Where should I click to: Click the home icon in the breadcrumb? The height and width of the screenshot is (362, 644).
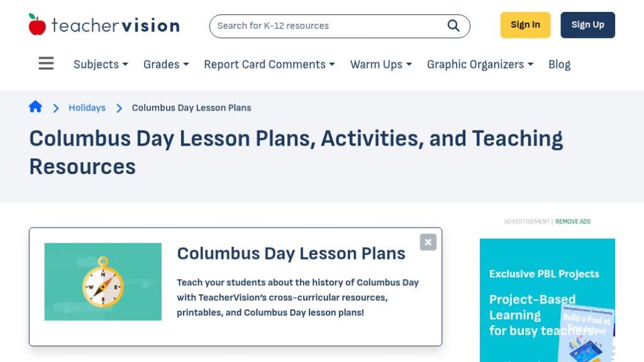tap(35, 107)
